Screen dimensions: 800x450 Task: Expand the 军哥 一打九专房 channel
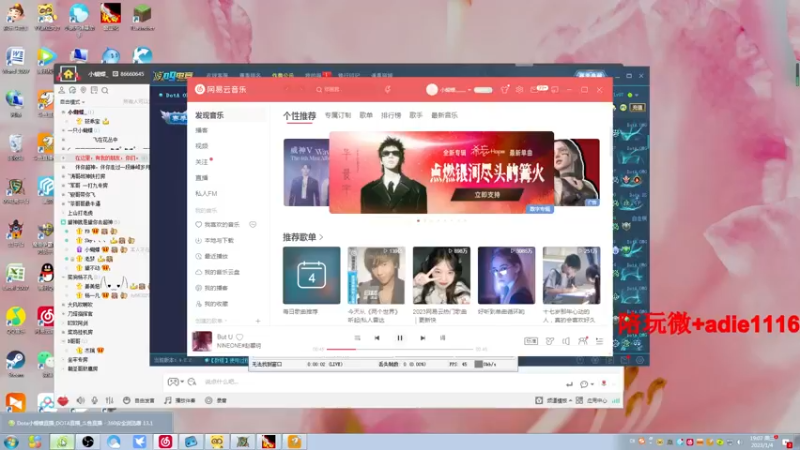[x=88, y=185]
